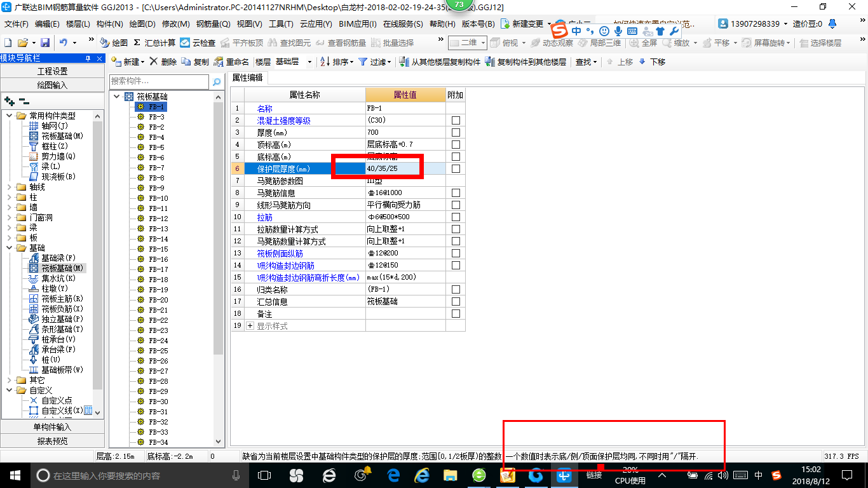The width and height of the screenshot is (868, 488).
Task: Click 从其他楼层复制构件 icon
Action: pyautogui.click(x=404, y=62)
